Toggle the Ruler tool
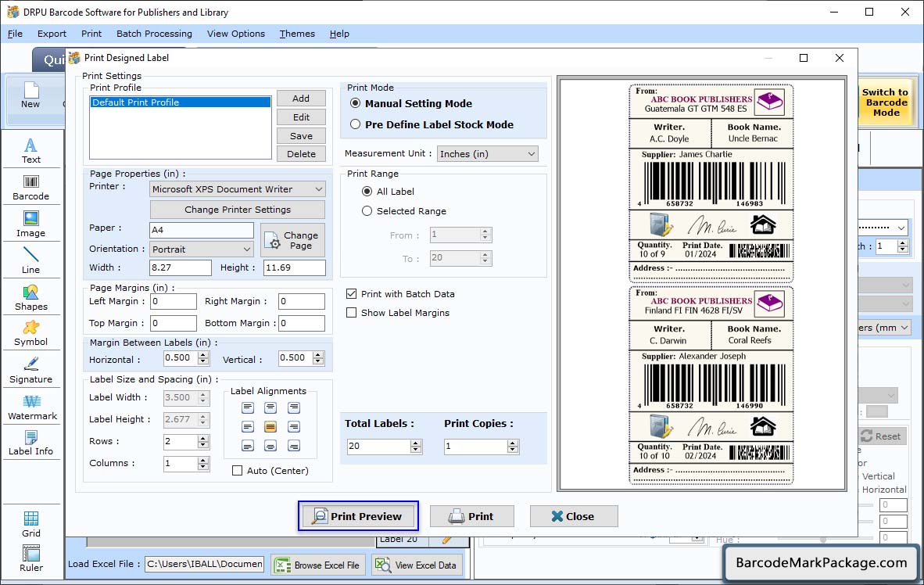Viewport: 924px width, 585px height. (30, 558)
